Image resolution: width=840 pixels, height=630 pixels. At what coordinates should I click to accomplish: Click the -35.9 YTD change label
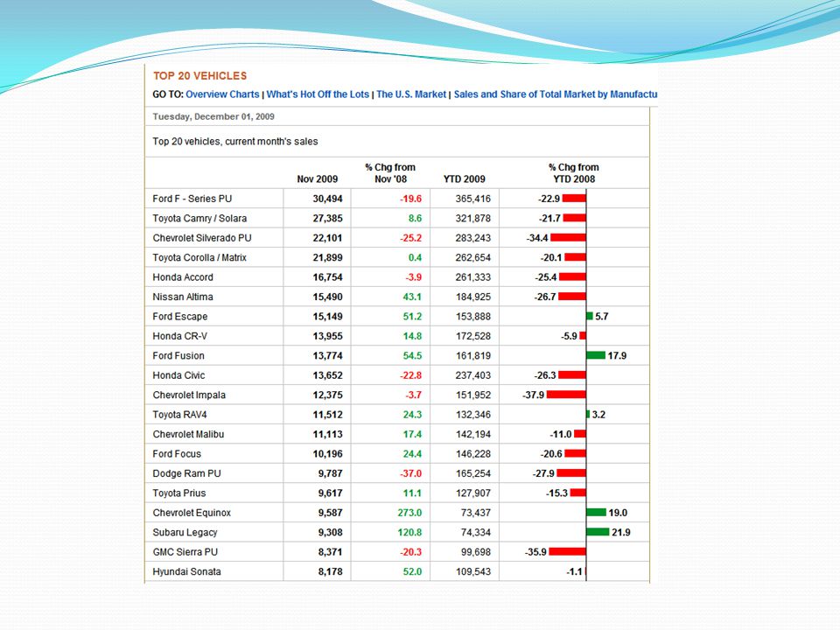(x=535, y=552)
